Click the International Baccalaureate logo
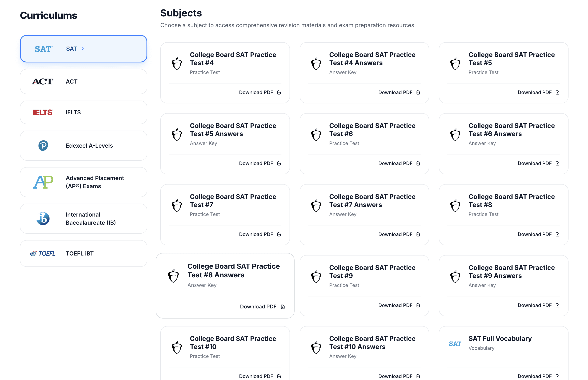 (43, 219)
